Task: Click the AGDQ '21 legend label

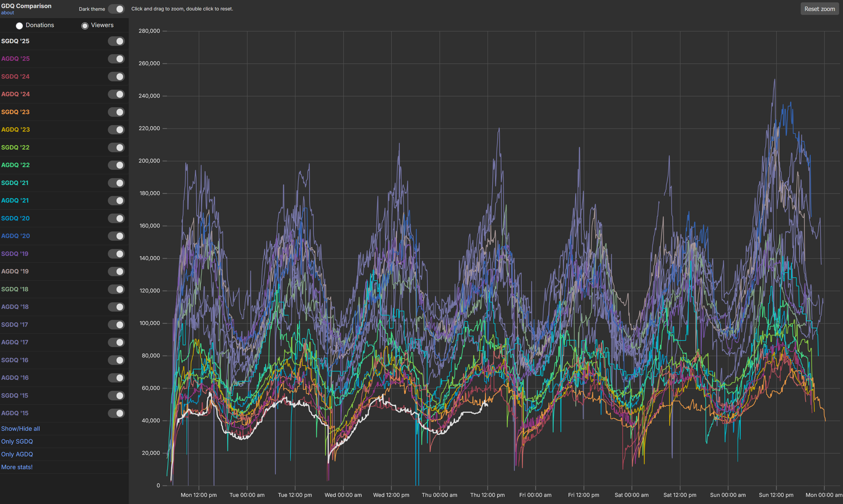Action: 15,201
